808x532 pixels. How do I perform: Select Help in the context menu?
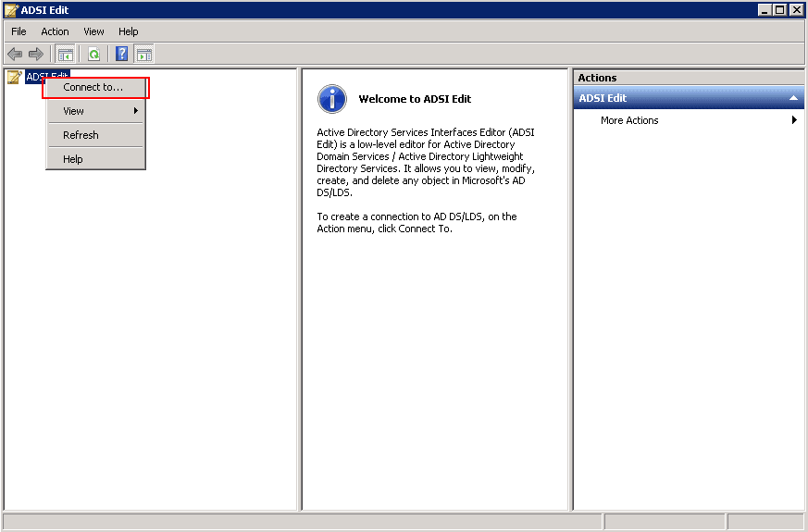[96, 159]
